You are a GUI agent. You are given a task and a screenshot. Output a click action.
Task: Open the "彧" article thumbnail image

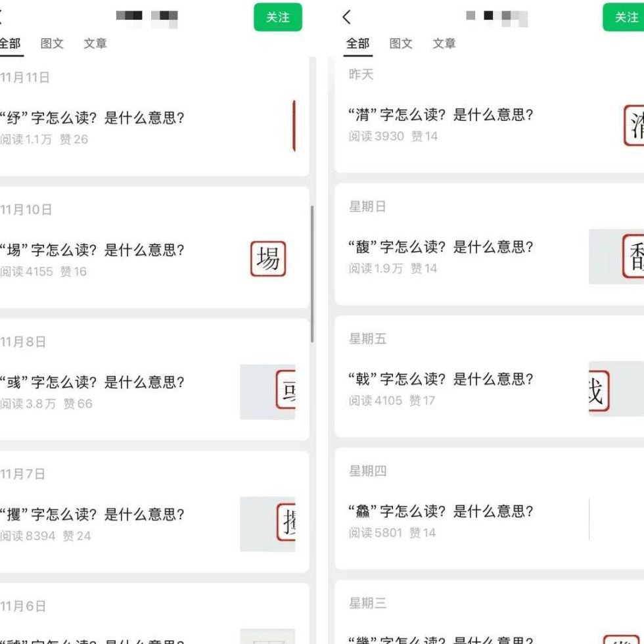pos(268,392)
